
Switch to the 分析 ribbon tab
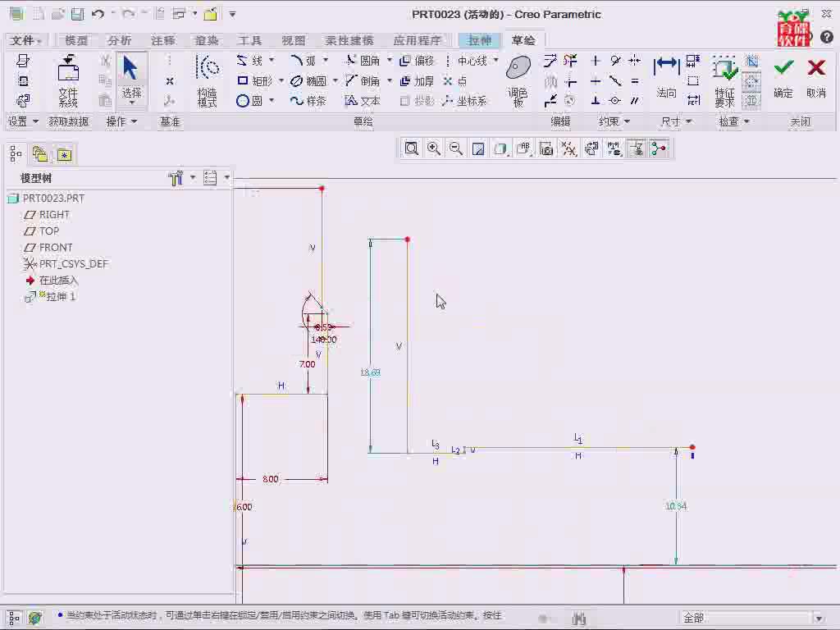coord(120,40)
